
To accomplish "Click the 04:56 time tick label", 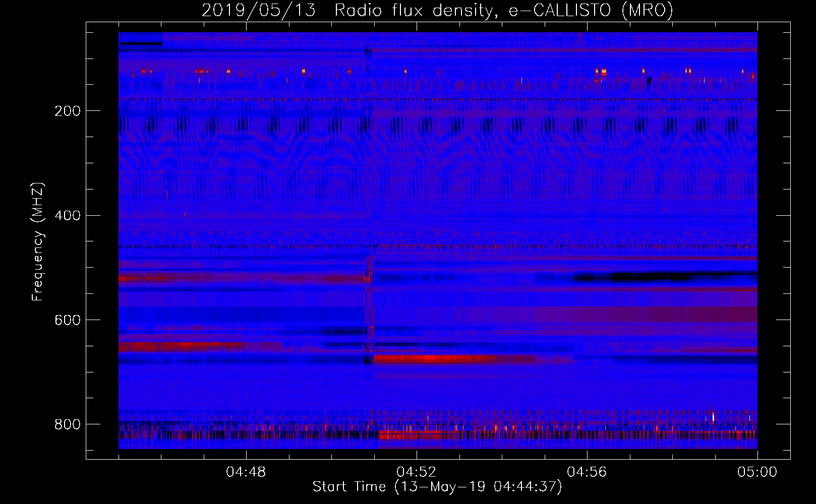I will (587, 472).
